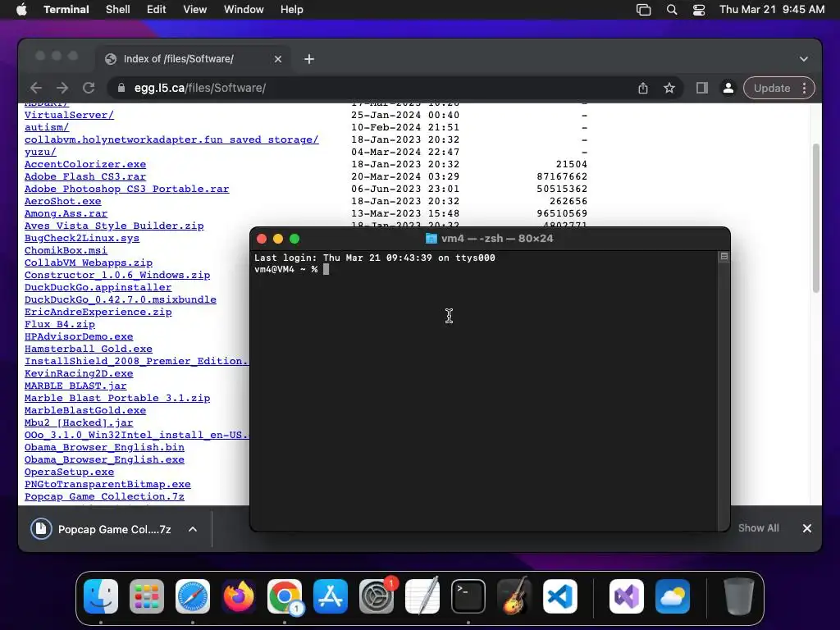Click BugCheck2Linux.sys link

(x=82, y=238)
